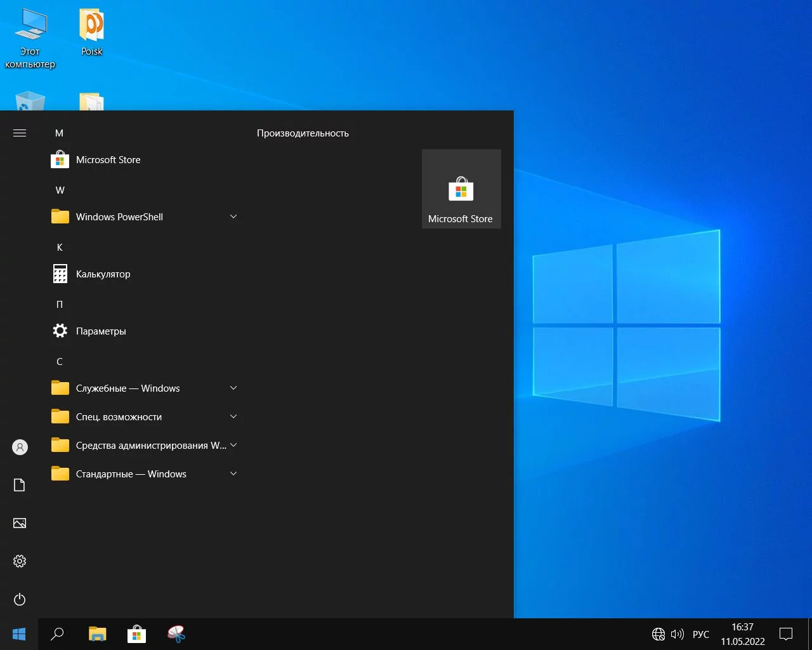Launch Snipping tool from the taskbar
The image size is (812, 650).
point(176,633)
